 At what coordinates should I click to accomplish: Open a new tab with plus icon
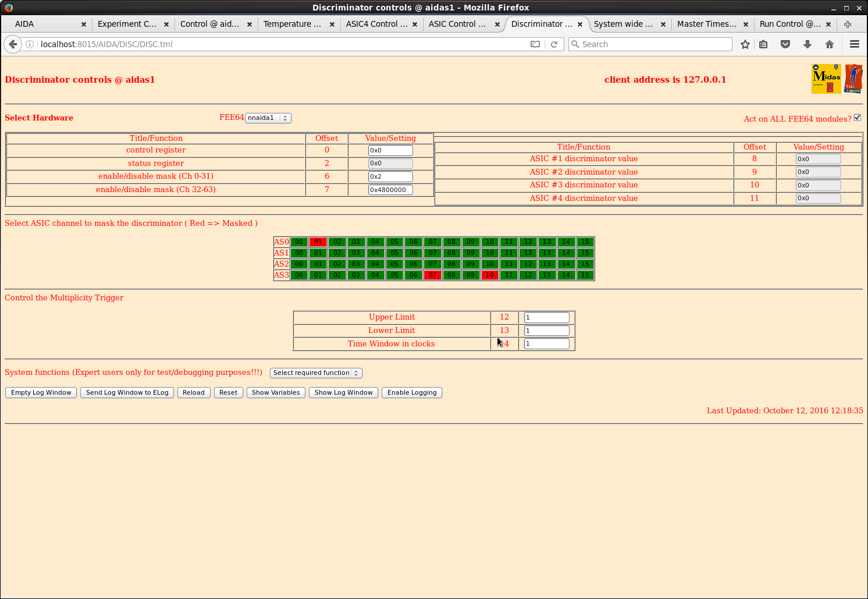coord(848,24)
